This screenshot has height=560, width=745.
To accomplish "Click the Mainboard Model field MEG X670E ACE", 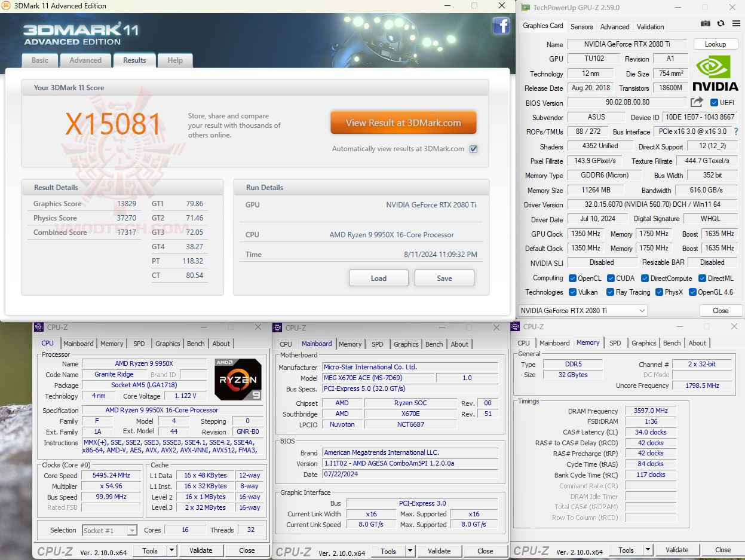I will [378, 378].
